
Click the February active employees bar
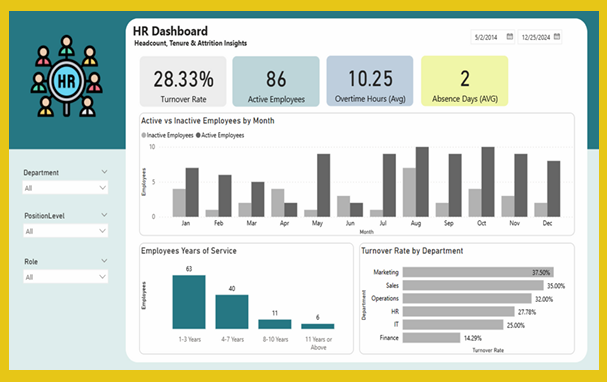click(225, 196)
